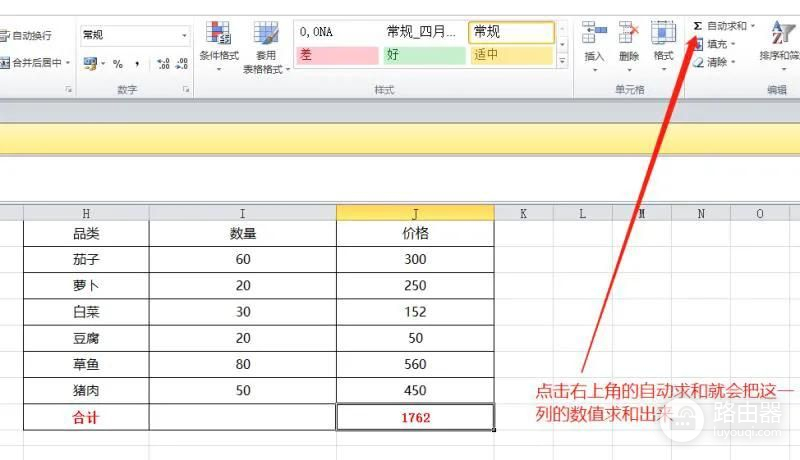Select column I header
This screenshot has width=800, height=460.
click(x=242, y=213)
